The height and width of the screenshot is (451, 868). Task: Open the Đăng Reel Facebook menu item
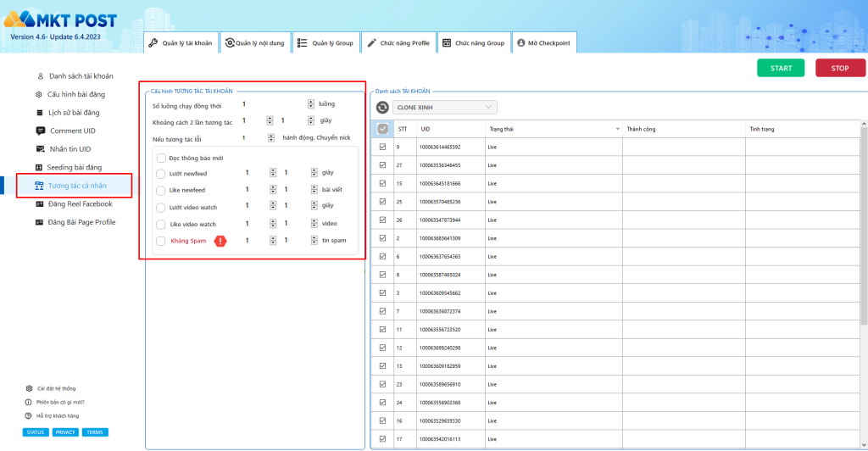tap(80, 204)
